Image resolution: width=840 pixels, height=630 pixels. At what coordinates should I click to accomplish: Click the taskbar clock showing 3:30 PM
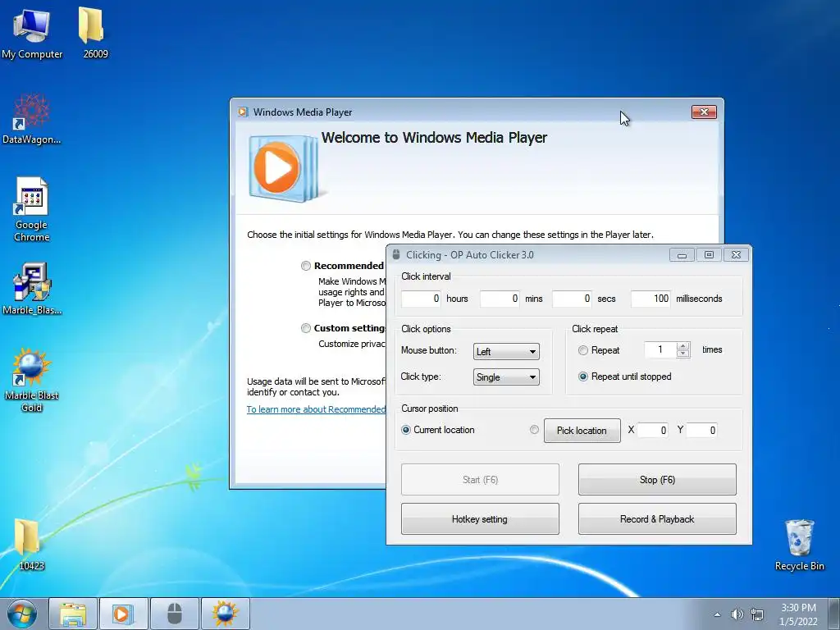click(798, 614)
